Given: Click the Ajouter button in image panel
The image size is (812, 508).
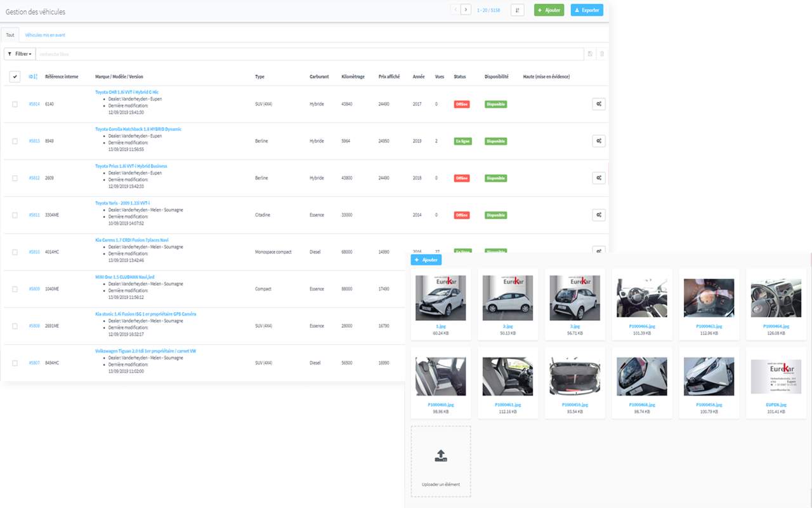Looking at the screenshot, I should [426, 260].
